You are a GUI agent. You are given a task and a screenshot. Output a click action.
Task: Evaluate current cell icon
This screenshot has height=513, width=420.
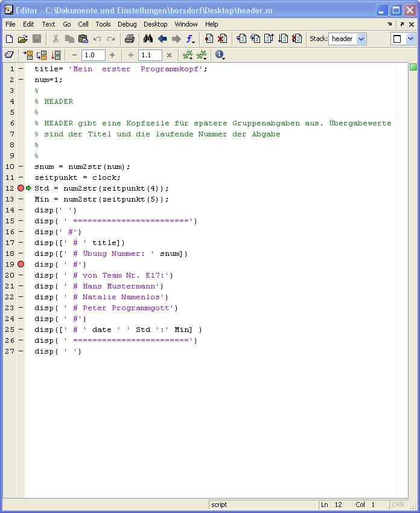tap(28, 55)
